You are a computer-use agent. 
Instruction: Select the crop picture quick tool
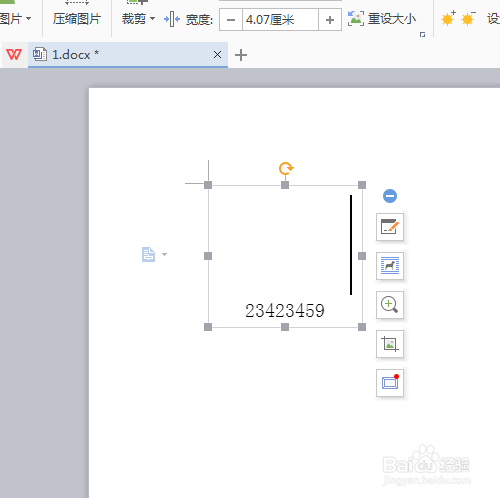pyautogui.click(x=390, y=344)
